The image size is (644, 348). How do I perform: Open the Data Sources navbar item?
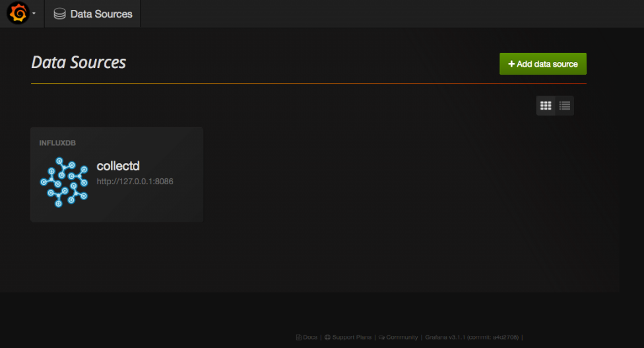pos(93,14)
